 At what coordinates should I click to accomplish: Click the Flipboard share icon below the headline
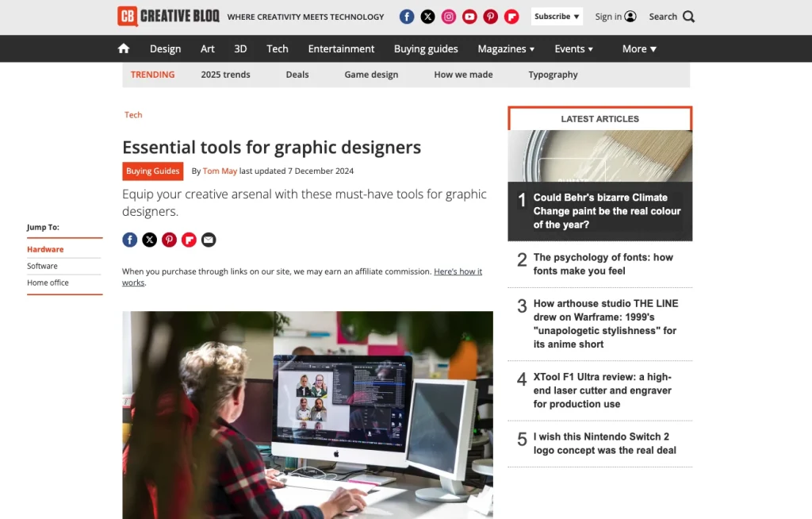click(x=189, y=239)
